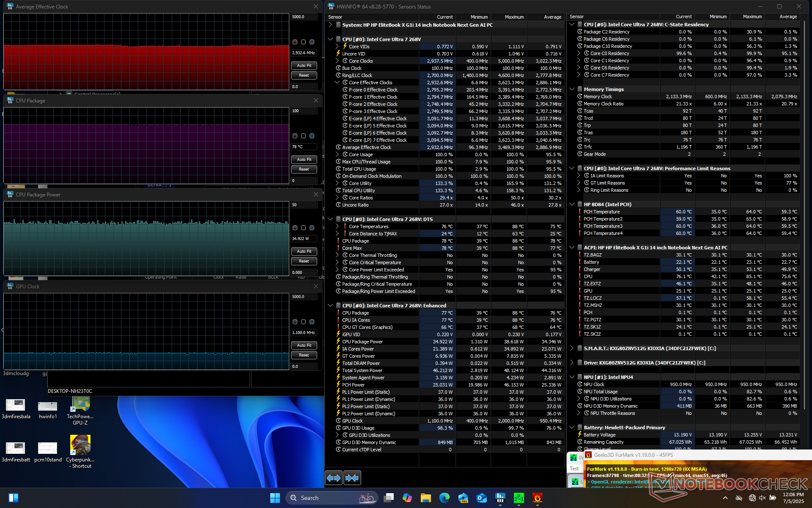
Task: Click the expand columns arrows button
Action: pyautogui.click(x=334, y=478)
